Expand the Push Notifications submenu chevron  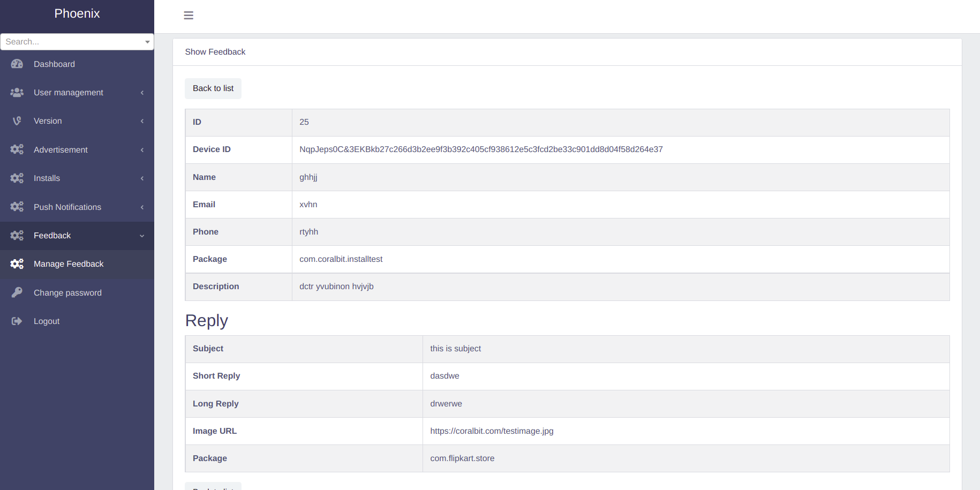142,207
